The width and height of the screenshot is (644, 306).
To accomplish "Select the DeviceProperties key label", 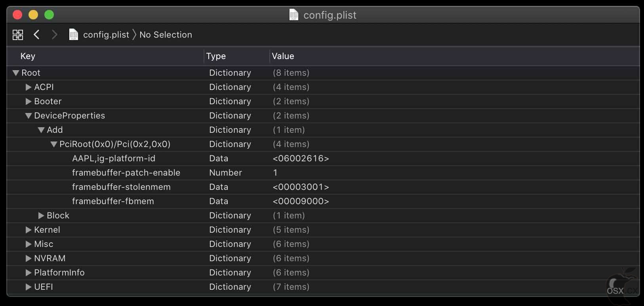I will pos(70,116).
